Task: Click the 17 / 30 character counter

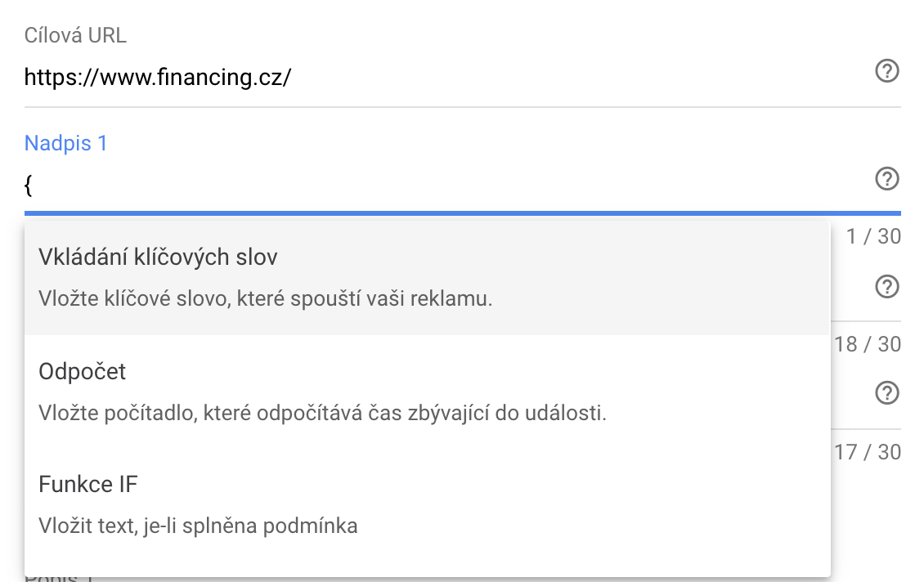Action: (x=868, y=452)
